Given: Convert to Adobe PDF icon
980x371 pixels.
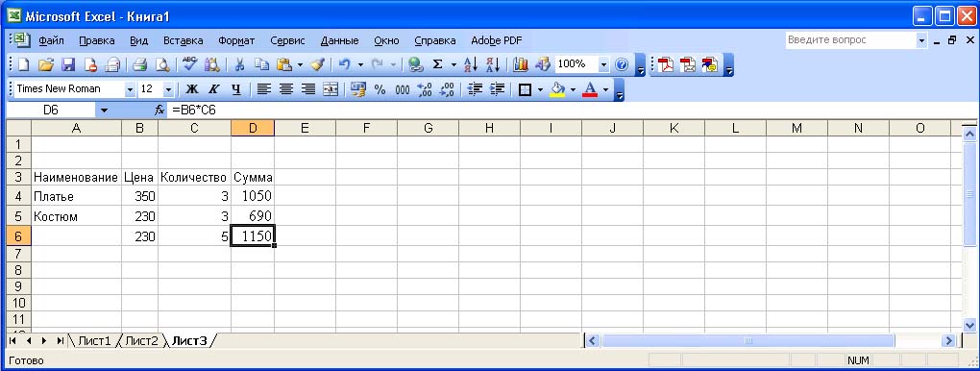Looking at the screenshot, I should [x=666, y=64].
